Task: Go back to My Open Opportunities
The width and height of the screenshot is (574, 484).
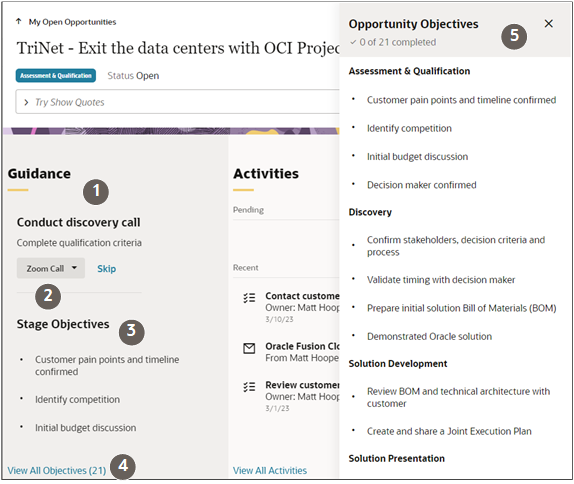Action: pos(72,22)
